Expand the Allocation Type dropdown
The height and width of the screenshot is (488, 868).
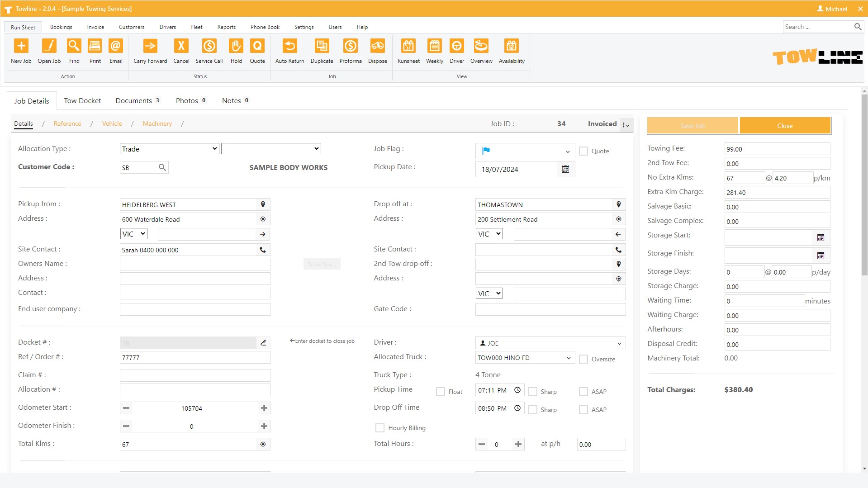click(169, 149)
